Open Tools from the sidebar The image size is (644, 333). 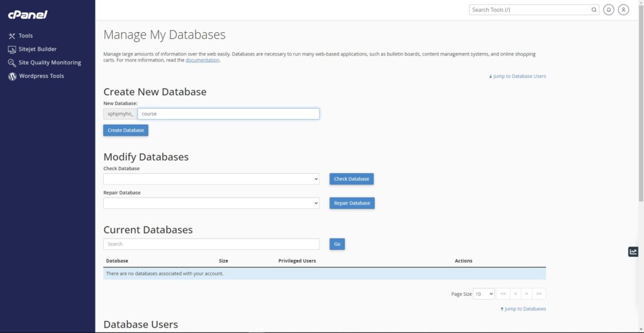pyautogui.click(x=21, y=36)
